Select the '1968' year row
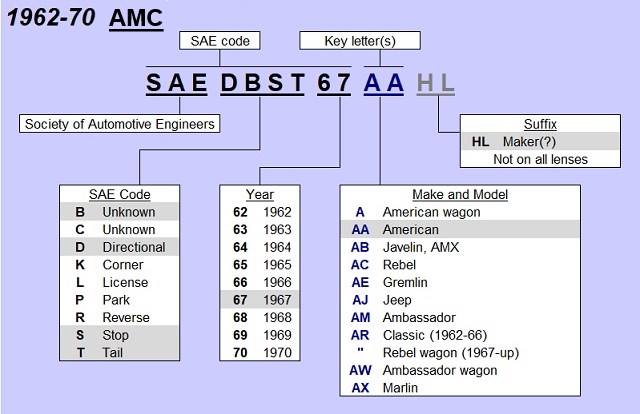Viewport: 640px width, 414px height. (x=260, y=317)
